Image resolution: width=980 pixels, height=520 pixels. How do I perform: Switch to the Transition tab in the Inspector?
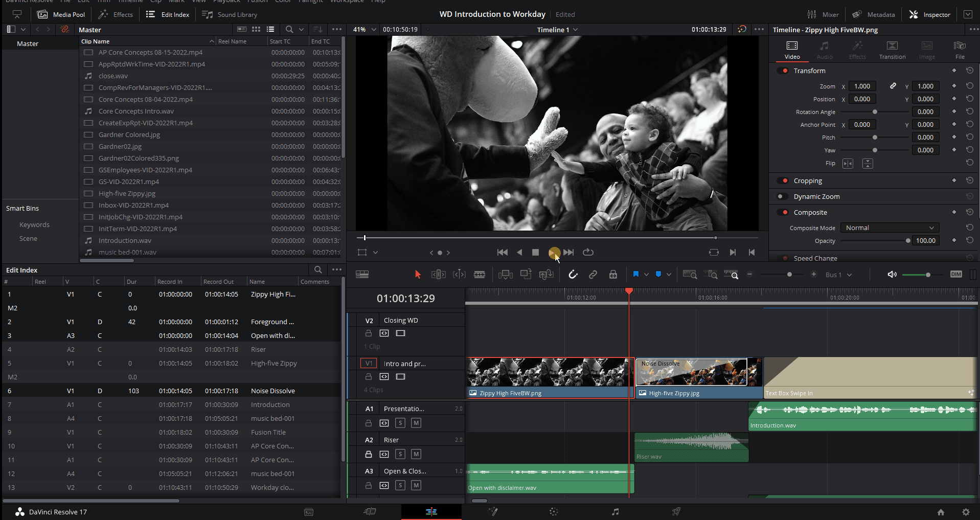tap(892, 50)
